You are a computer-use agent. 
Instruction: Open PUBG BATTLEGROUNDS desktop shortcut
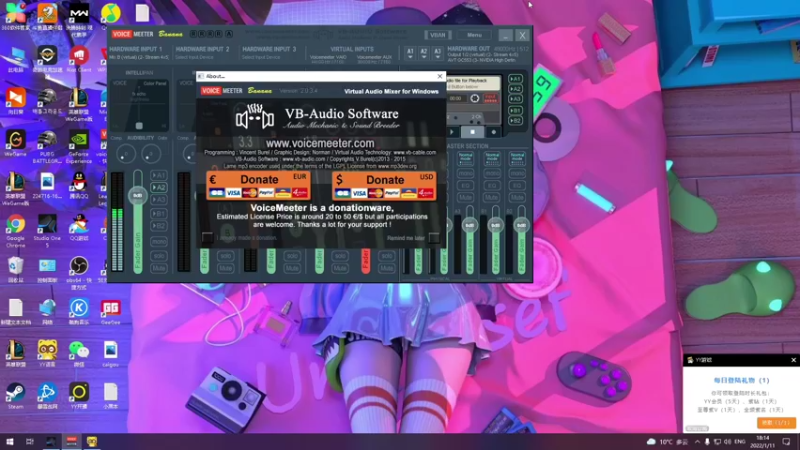(47, 144)
